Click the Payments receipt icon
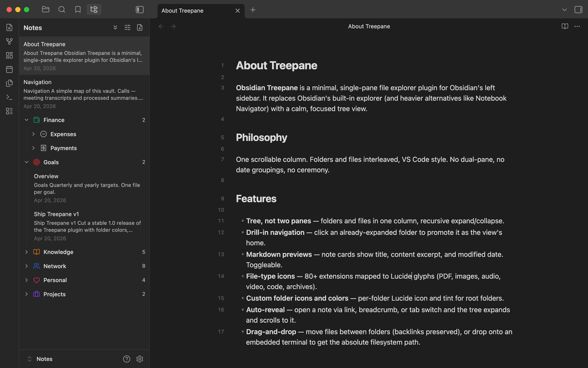This screenshot has width=588, height=368. pos(43,148)
